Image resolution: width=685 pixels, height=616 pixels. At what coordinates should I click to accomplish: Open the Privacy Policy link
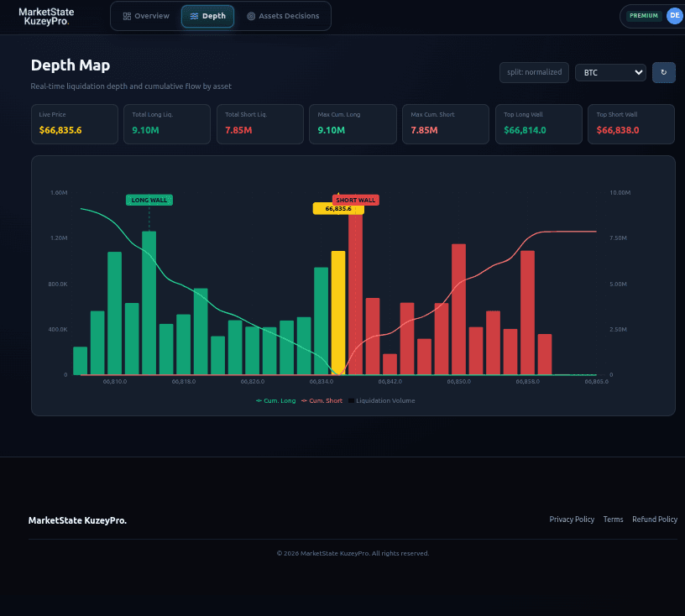pos(572,519)
